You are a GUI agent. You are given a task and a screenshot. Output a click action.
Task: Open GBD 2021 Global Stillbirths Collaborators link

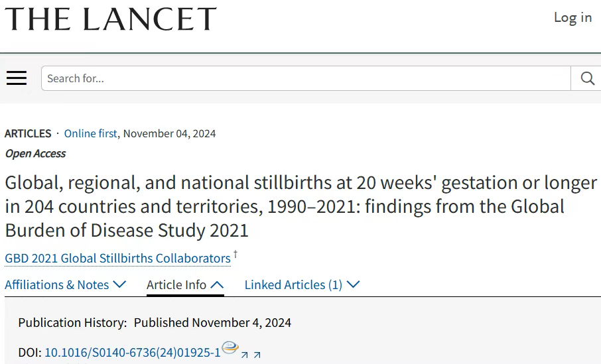117,259
